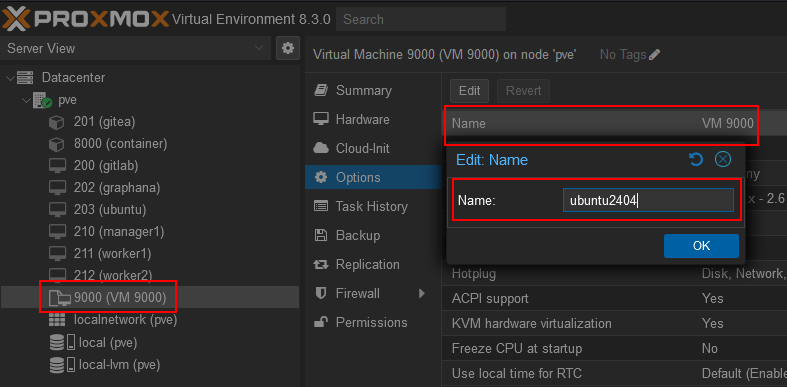This screenshot has height=387, width=787.
Task: Click the Datacenter server icon
Action: click(25, 78)
